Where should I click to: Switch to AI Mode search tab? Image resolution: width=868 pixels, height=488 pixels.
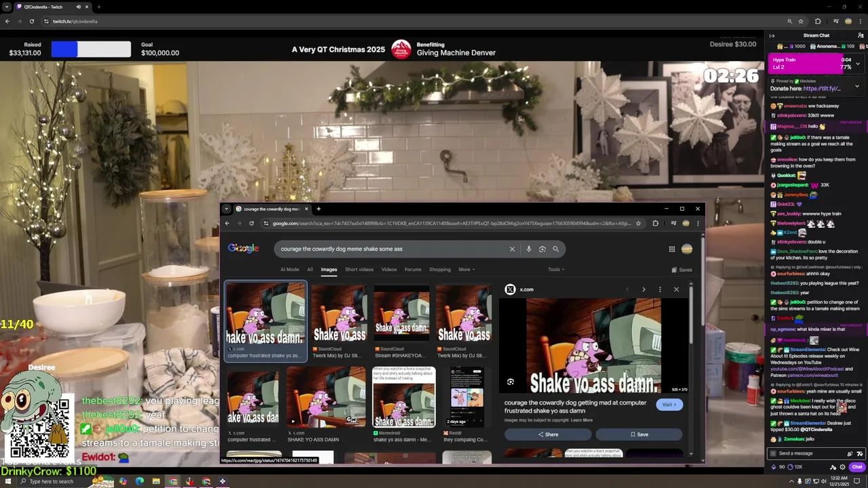coord(290,269)
